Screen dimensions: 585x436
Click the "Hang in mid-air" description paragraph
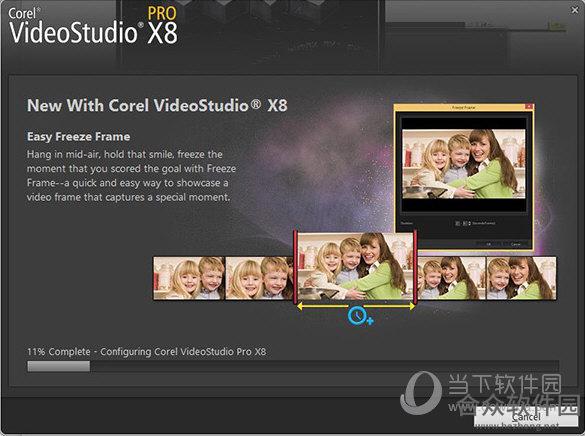click(131, 176)
